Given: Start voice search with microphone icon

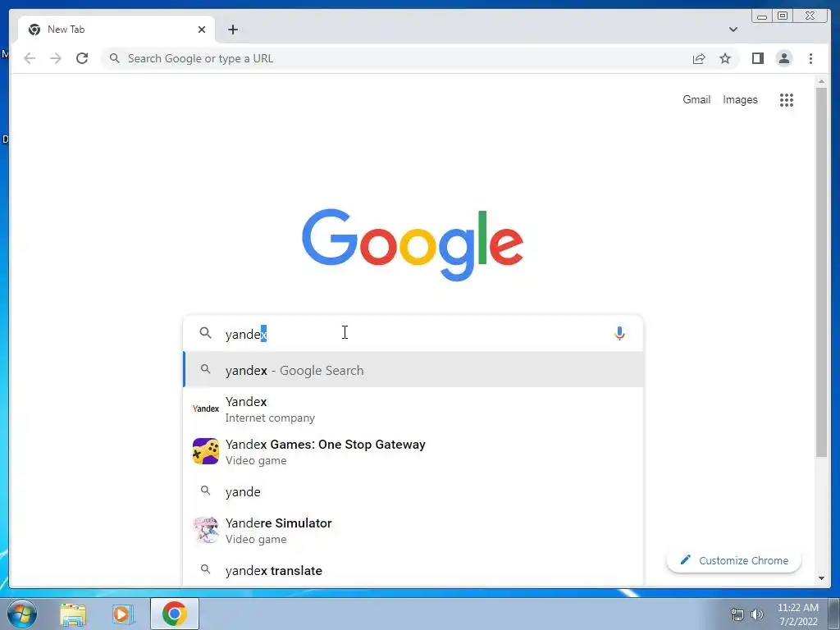Looking at the screenshot, I should click(x=619, y=334).
